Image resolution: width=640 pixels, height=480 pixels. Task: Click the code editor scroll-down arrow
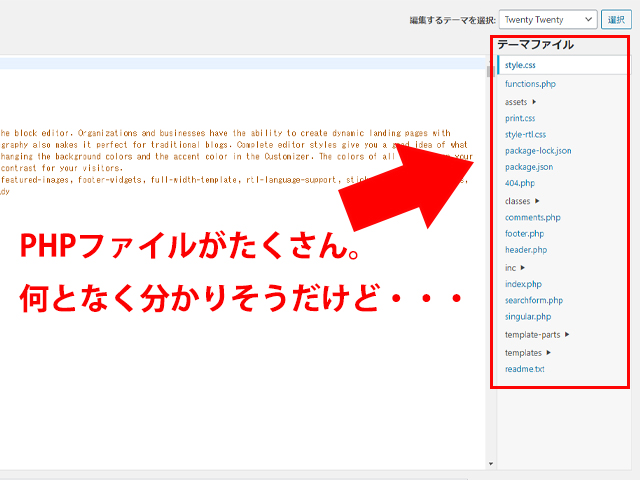[491, 464]
